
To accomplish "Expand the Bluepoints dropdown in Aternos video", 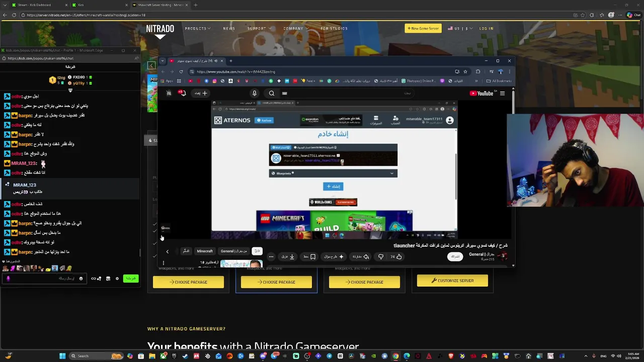I will click(333, 173).
